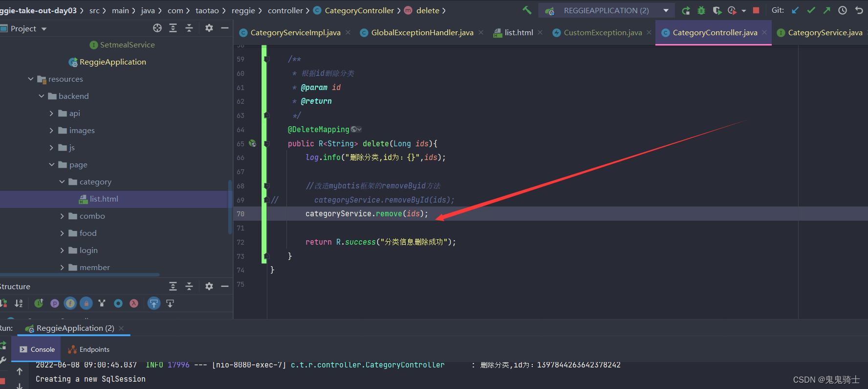Switch to CustomException.java tab
The width and height of the screenshot is (868, 389).
click(x=603, y=32)
